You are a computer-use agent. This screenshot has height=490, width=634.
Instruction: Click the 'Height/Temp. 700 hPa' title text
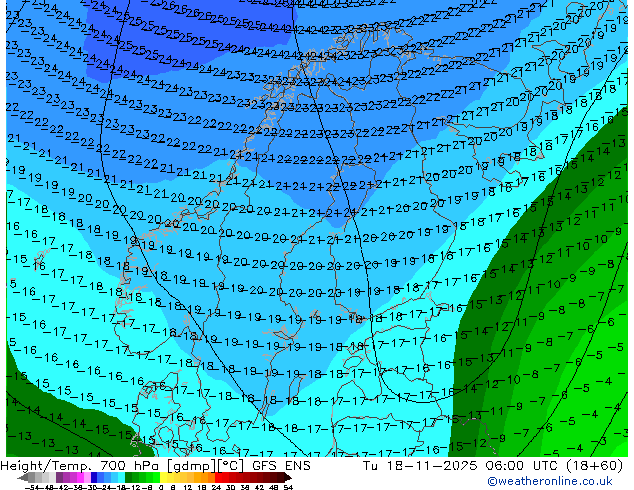pos(81,466)
